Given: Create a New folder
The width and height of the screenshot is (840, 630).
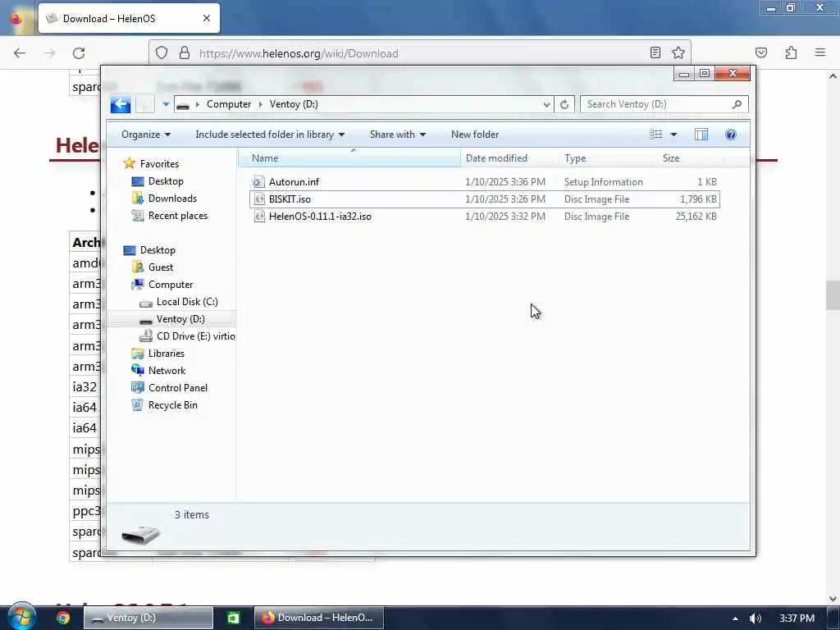Looking at the screenshot, I should [475, 135].
